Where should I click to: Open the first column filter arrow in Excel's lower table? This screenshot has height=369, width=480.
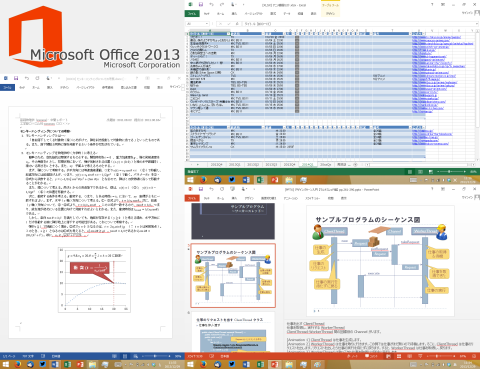pyautogui.click(x=228, y=127)
